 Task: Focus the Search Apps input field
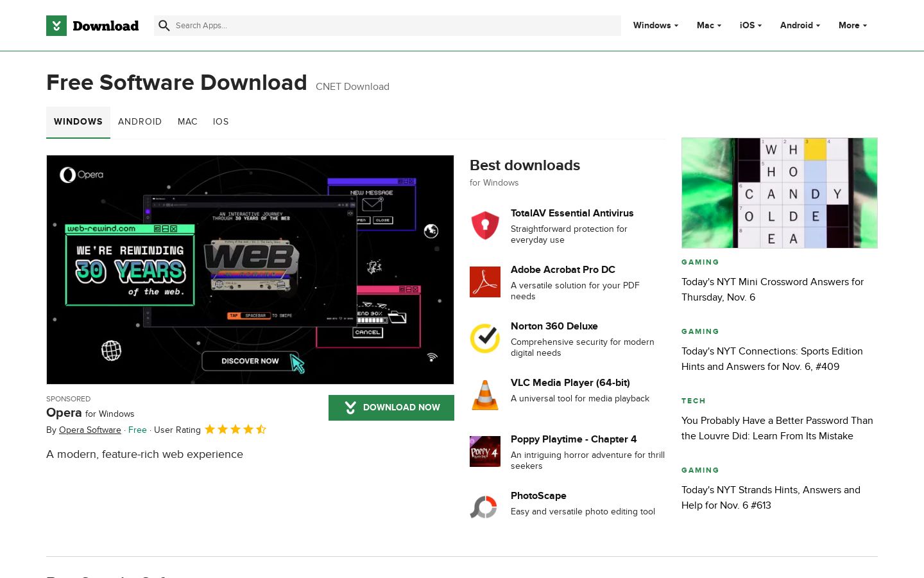tap(388, 26)
